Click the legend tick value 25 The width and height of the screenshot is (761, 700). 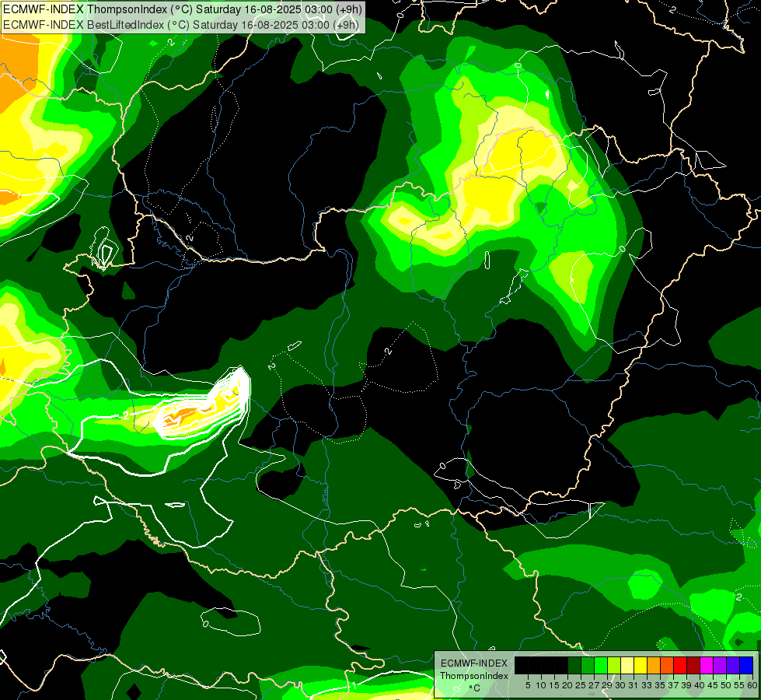coord(581,685)
